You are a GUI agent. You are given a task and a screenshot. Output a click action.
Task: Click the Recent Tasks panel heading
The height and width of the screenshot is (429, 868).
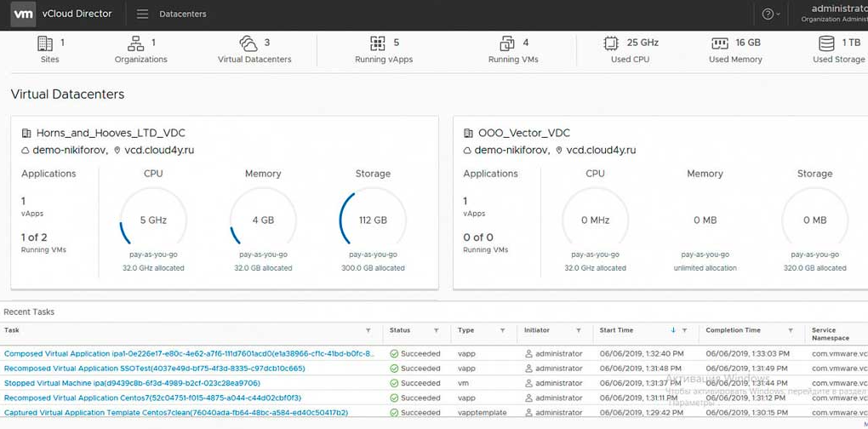click(29, 312)
